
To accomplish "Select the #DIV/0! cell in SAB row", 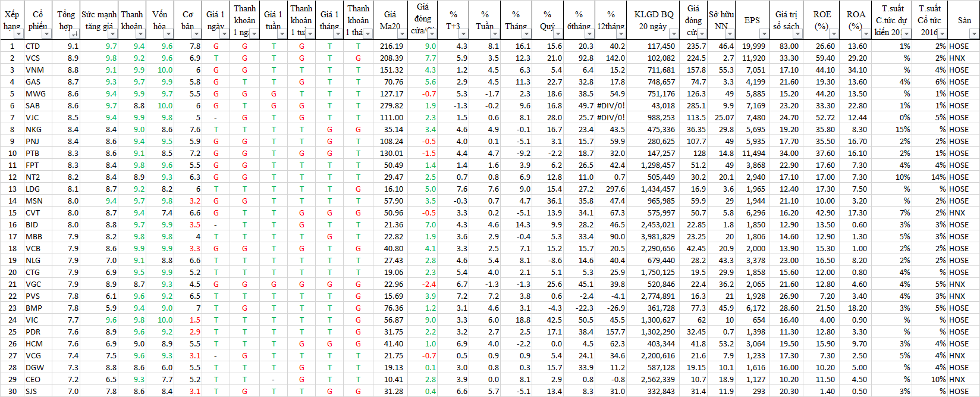I will pyautogui.click(x=611, y=105).
